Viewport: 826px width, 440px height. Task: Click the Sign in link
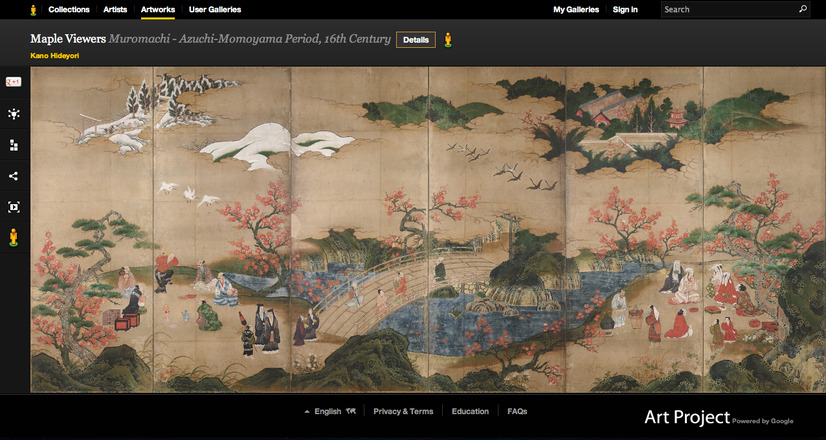click(x=625, y=9)
